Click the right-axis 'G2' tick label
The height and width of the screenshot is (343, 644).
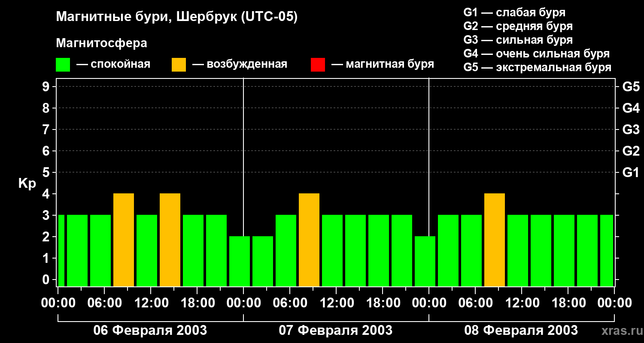coord(631,151)
